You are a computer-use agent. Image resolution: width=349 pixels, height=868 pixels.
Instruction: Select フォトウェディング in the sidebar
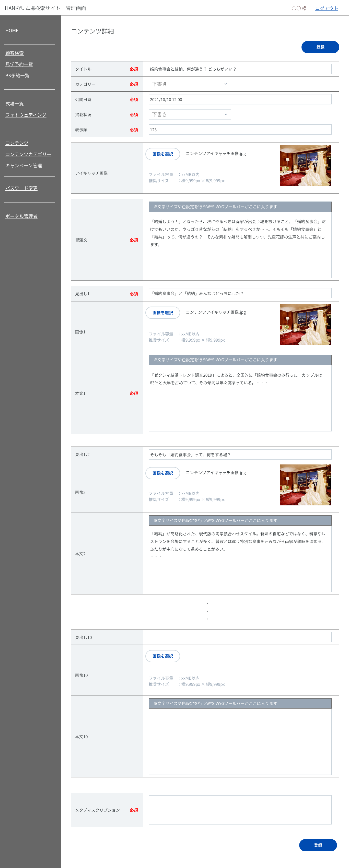point(26,115)
